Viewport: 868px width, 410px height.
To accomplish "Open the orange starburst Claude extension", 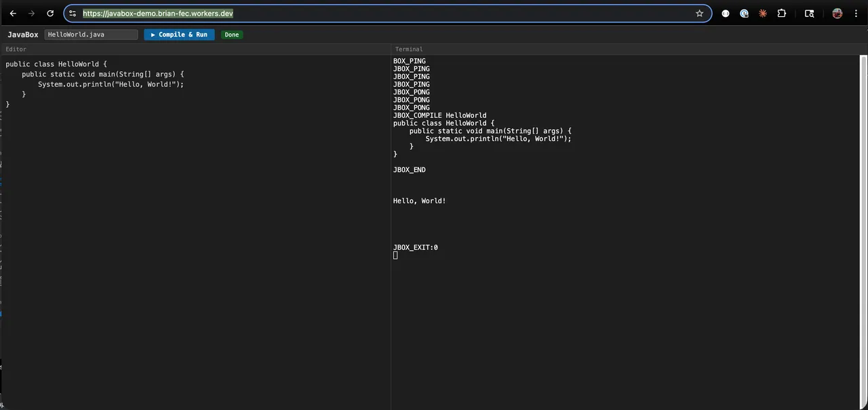I will (763, 13).
